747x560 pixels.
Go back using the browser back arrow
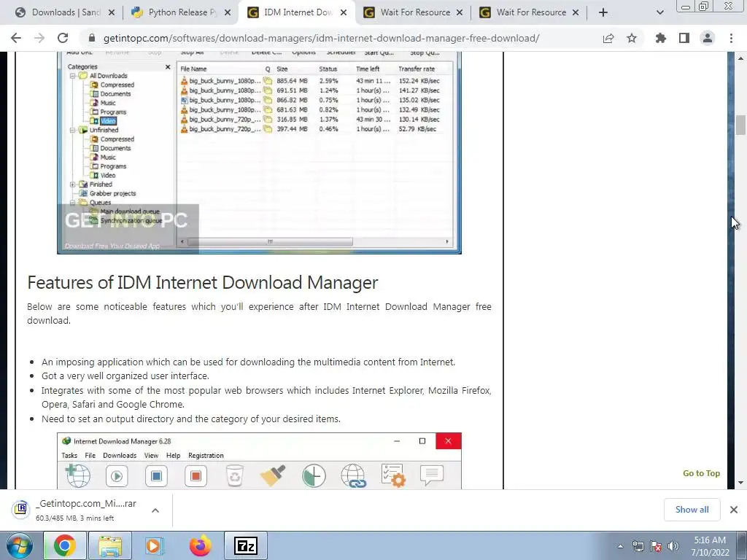(16, 38)
